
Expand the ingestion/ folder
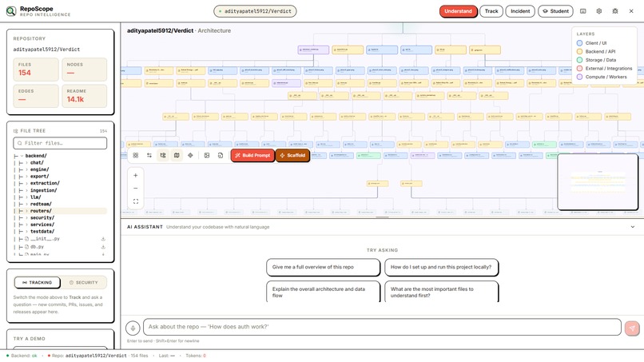coord(26,190)
